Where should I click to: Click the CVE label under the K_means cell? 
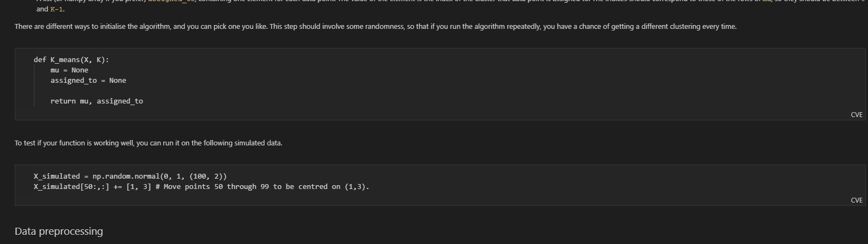pyautogui.click(x=857, y=115)
